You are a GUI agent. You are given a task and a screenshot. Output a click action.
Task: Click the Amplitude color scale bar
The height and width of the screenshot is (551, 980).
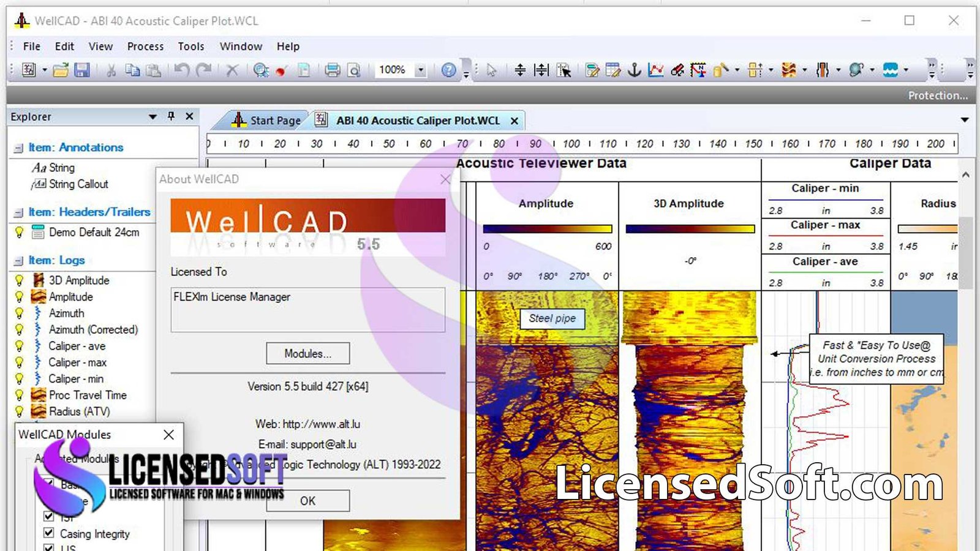[x=547, y=229]
